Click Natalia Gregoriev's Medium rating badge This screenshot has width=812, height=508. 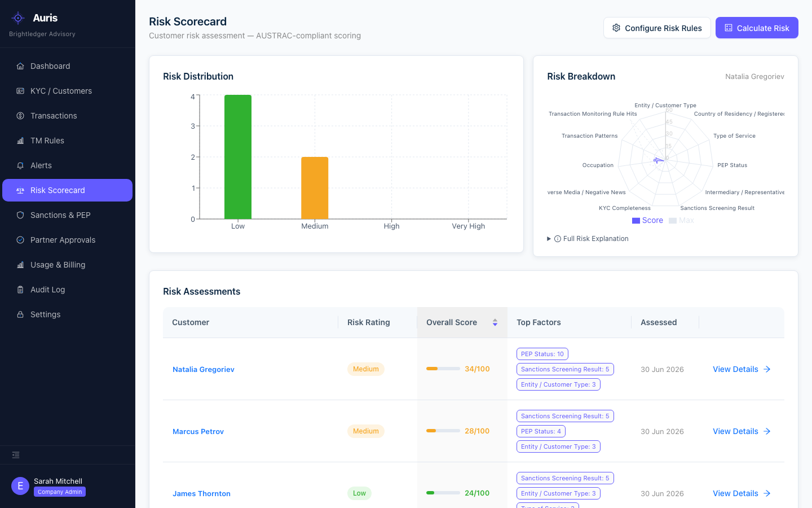pyautogui.click(x=366, y=369)
